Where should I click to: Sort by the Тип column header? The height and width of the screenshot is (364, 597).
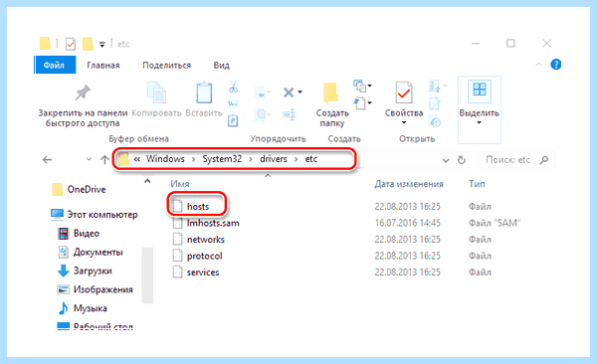pyautogui.click(x=477, y=184)
